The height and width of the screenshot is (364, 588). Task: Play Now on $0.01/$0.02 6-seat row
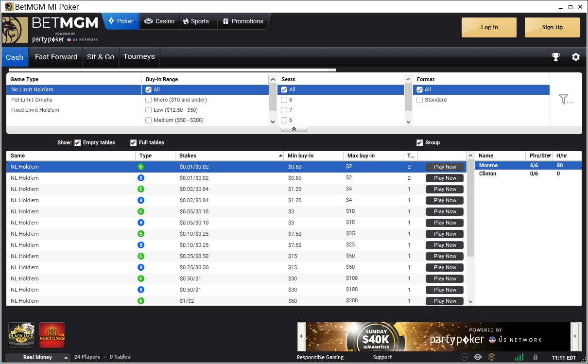pyautogui.click(x=445, y=167)
